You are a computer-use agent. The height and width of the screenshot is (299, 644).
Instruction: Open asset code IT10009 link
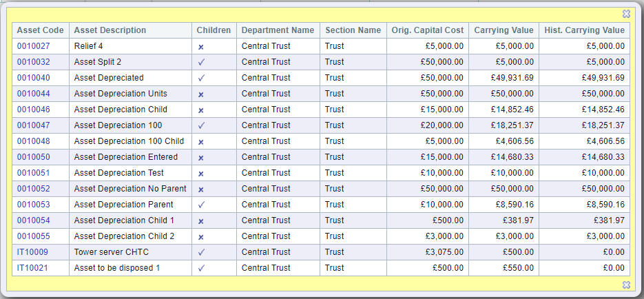click(32, 251)
